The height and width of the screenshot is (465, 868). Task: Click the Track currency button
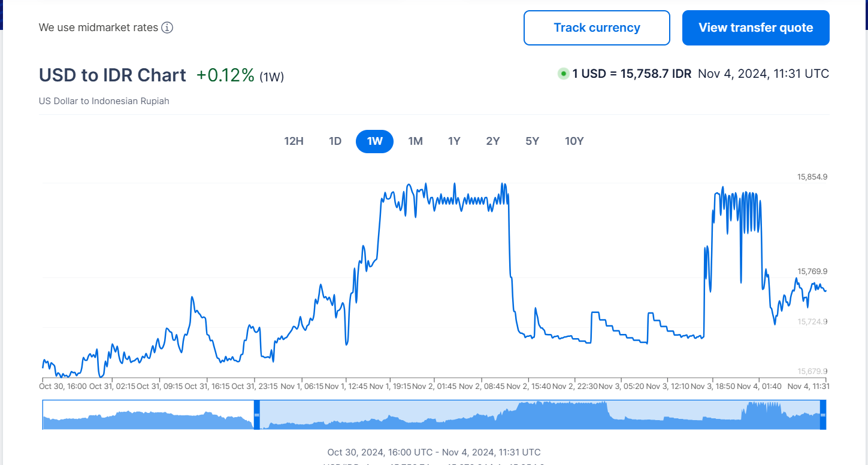tap(597, 28)
